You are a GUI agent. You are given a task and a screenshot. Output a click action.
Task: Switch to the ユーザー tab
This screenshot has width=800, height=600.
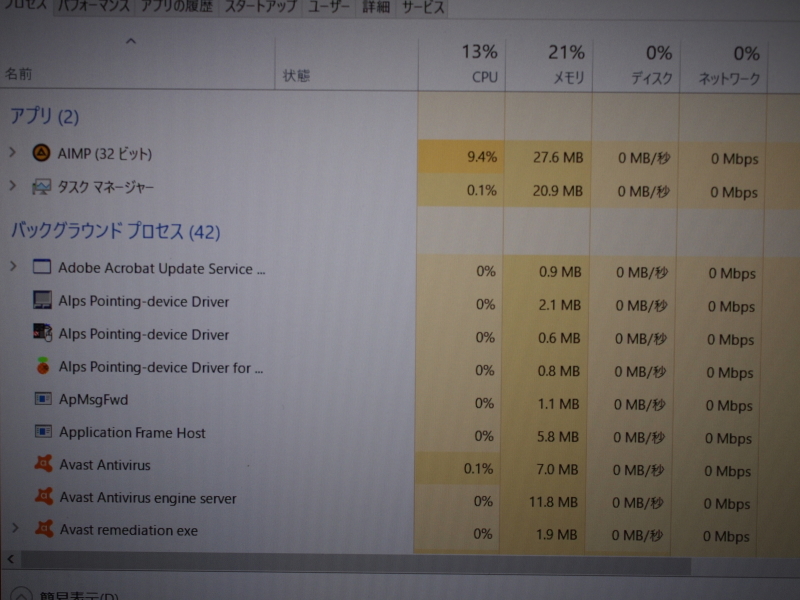click(x=329, y=7)
